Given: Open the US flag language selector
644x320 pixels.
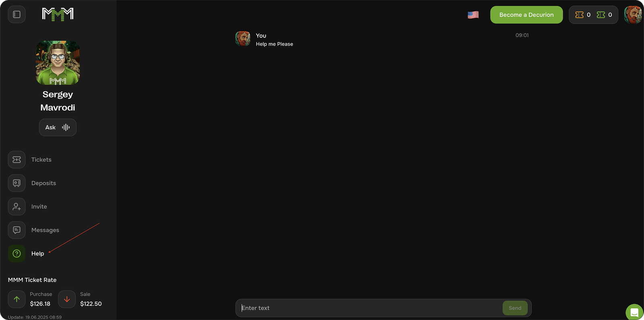Looking at the screenshot, I should click(473, 15).
